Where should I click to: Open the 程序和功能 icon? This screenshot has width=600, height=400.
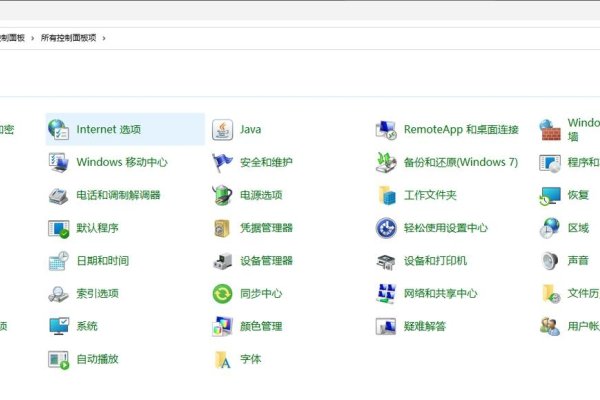(x=550, y=163)
